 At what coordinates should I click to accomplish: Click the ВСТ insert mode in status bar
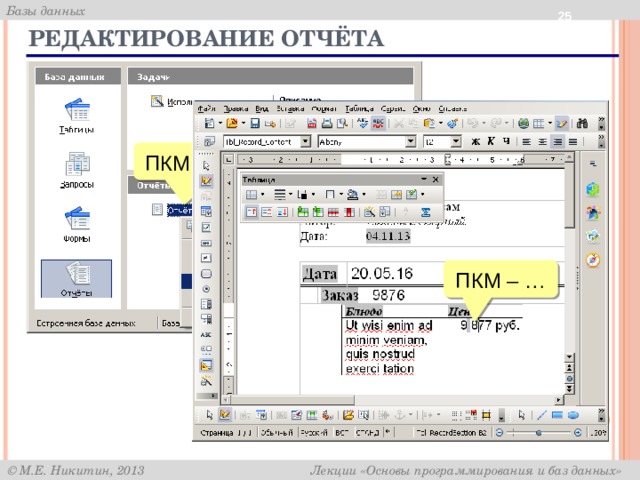pos(342,432)
